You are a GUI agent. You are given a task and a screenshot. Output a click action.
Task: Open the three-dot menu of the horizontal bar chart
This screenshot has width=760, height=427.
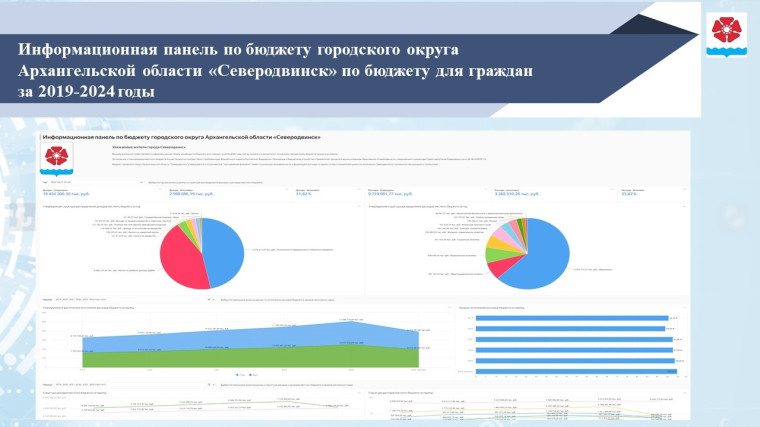(x=685, y=307)
